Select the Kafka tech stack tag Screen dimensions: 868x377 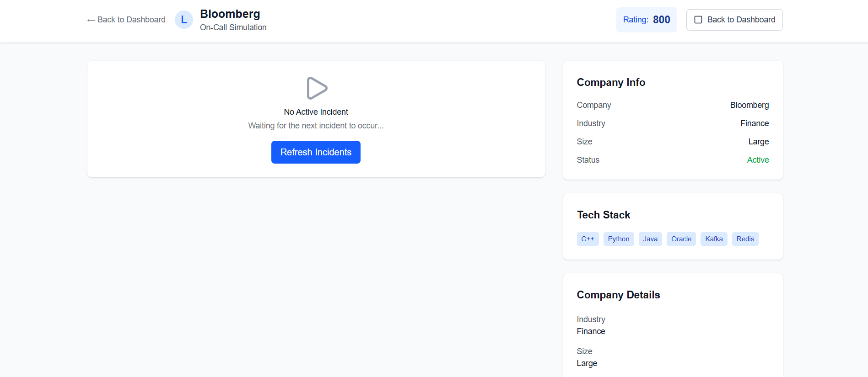[714, 239]
